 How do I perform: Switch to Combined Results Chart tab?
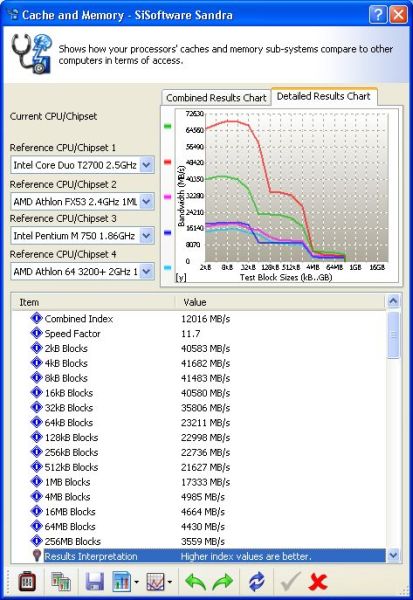click(x=216, y=98)
